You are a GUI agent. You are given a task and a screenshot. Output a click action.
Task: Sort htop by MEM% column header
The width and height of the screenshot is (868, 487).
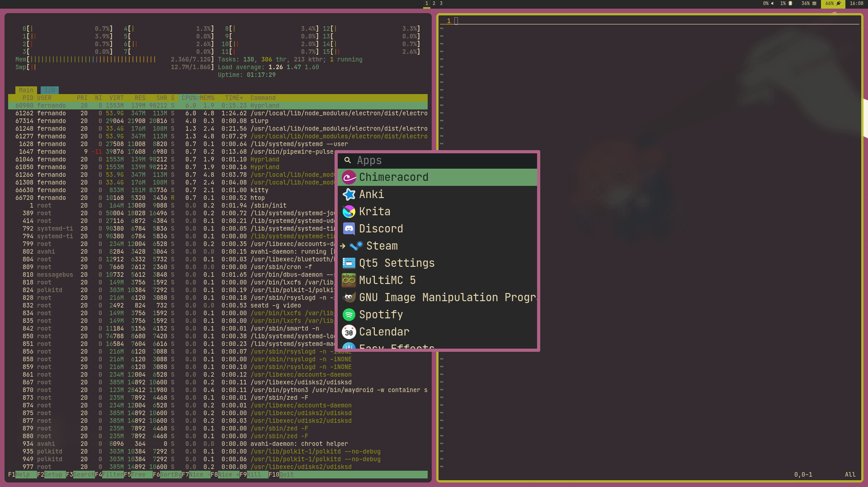pos(207,98)
